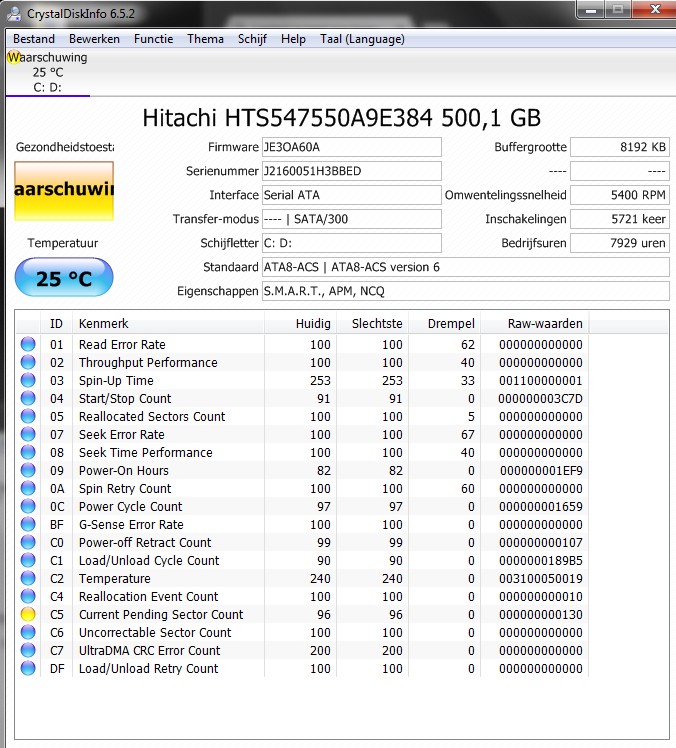Click status dot for Reallocation Event Count
The image size is (676, 748).
[28, 596]
